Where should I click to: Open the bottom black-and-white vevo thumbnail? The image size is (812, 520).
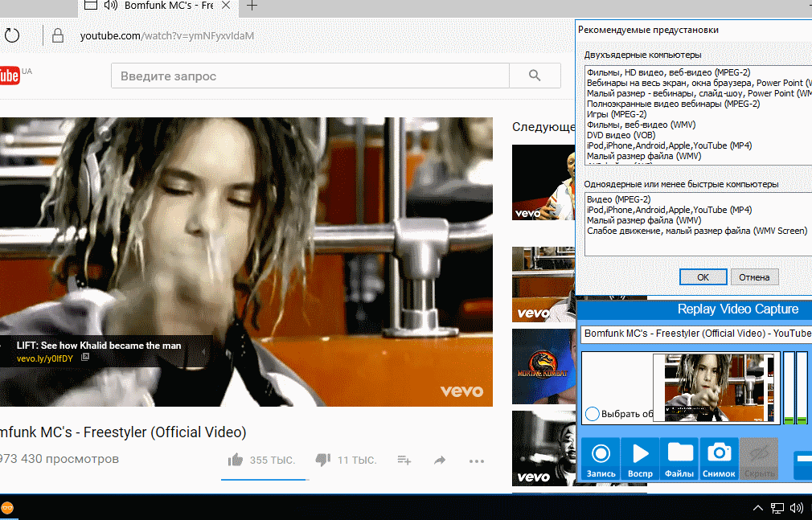543,448
